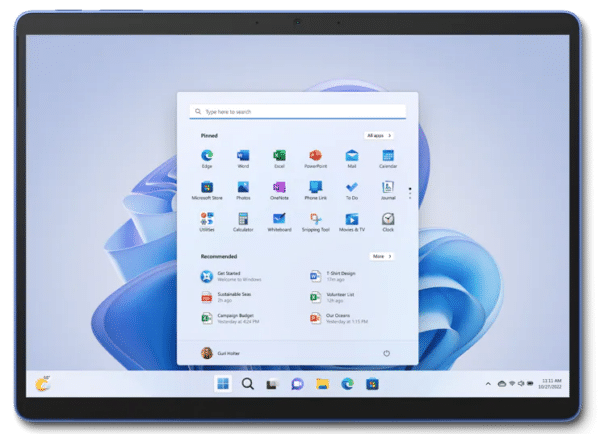Image resolution: width=600 pixels, height=434 pixels.
Task: Show hidden icons in system tray
Action: (x=488, y=383)
